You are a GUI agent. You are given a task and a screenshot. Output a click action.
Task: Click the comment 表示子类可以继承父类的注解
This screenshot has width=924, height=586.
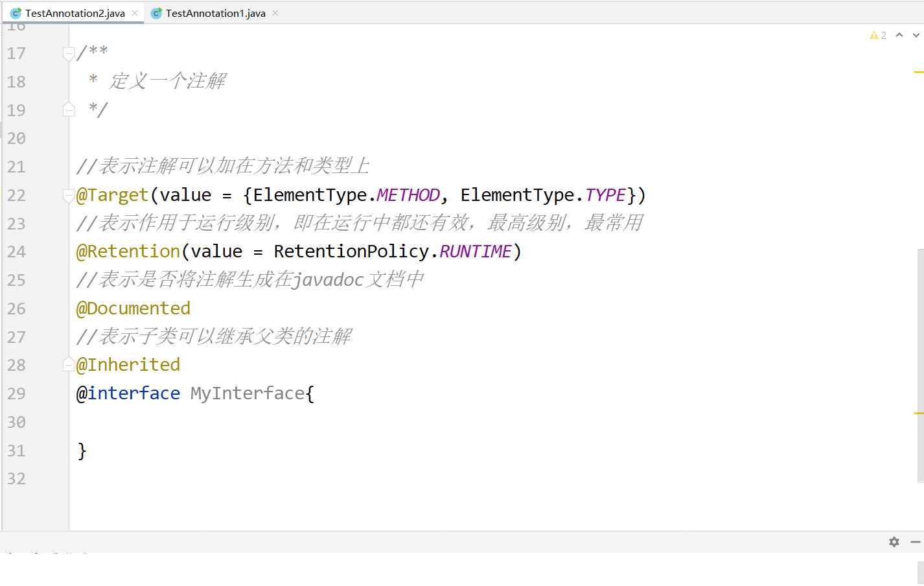tap(214, 336)
